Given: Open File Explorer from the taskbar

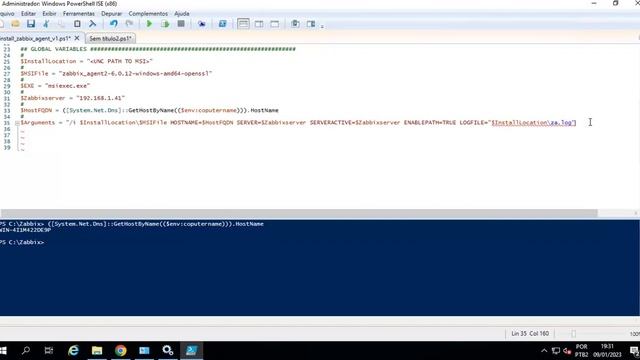Looking at the screenshot, I should pos(97,351).
